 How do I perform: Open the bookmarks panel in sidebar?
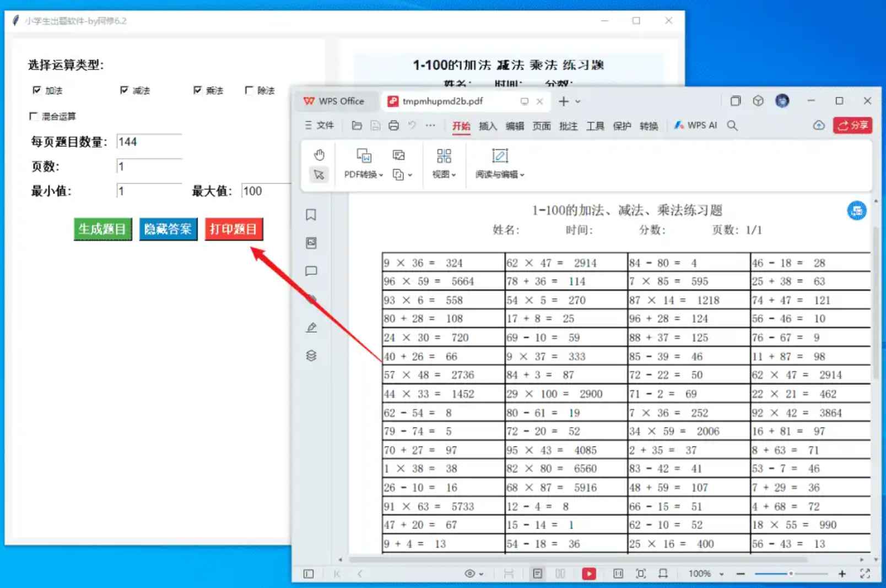point(312,216)
